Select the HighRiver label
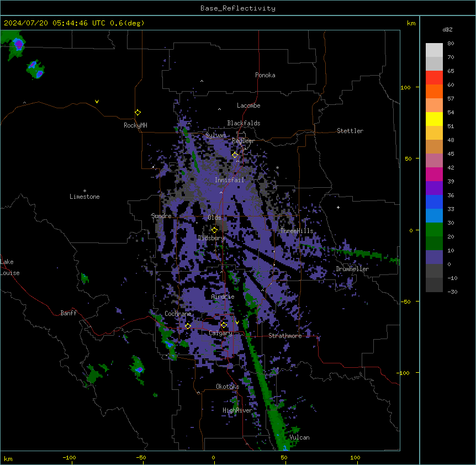This screenshot has height=465, width=476. click(237, 410)
